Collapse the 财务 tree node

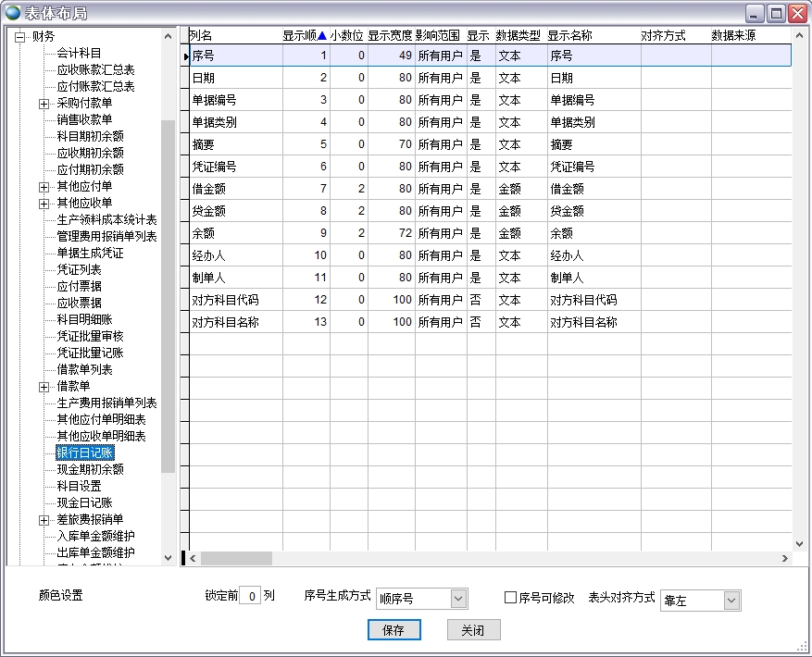click(19, 37)
